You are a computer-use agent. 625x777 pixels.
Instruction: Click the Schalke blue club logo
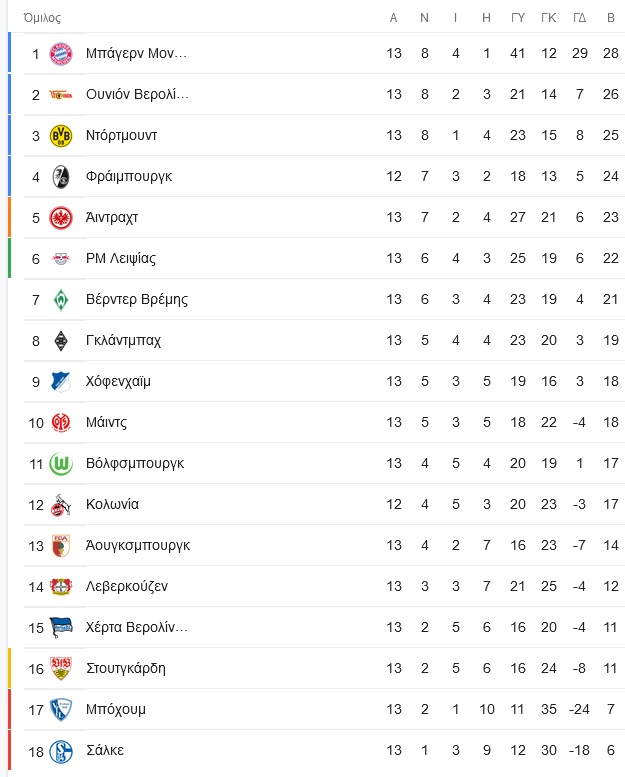(x=60, y=751)
